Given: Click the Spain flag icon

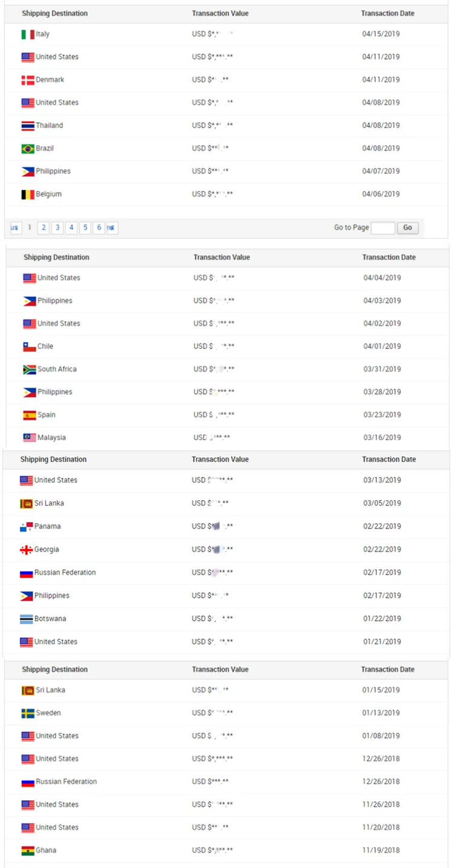Looking at the screenshot, I should click(x=30, y=416).
